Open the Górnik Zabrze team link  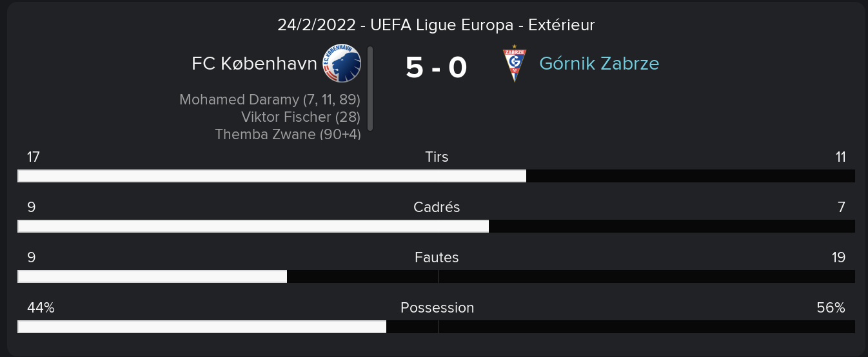pos(599,64)
